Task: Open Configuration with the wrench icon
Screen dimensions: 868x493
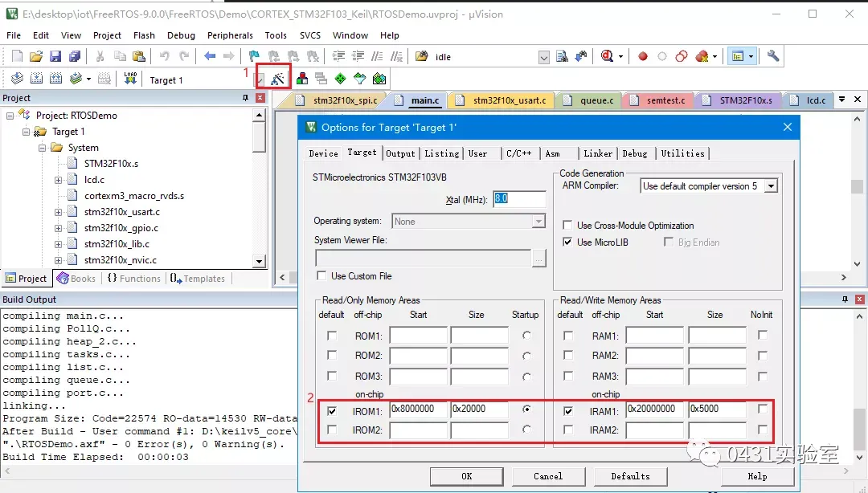Action: click(773, 56)
